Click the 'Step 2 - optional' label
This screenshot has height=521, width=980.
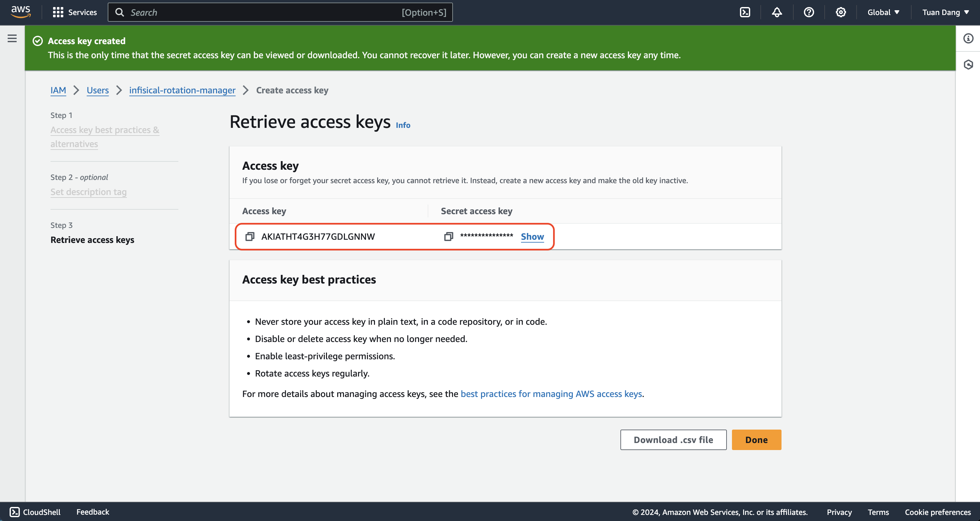pyautogui.click(x=79, y=177)
